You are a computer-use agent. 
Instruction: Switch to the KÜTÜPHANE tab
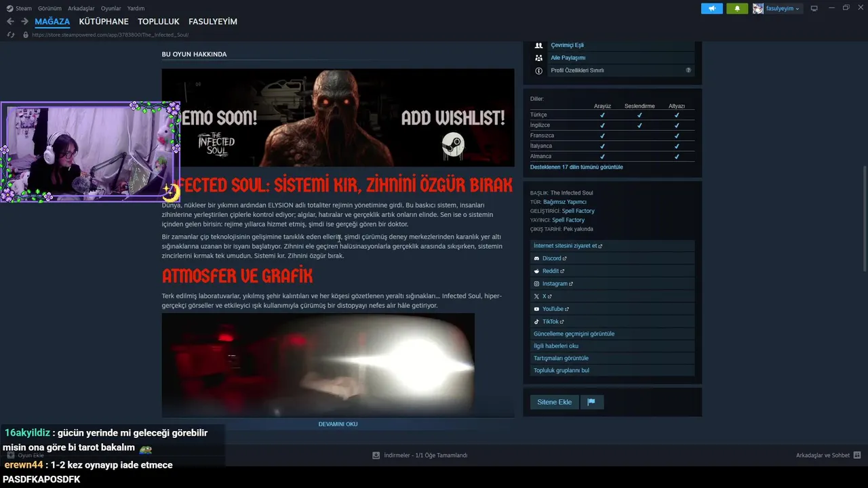(x=104, y=22)
